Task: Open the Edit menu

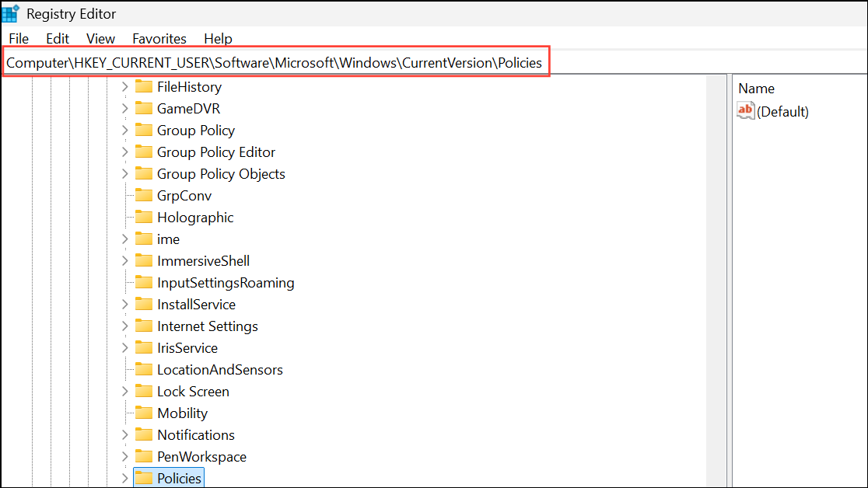Action: click(x=58, y=39)
